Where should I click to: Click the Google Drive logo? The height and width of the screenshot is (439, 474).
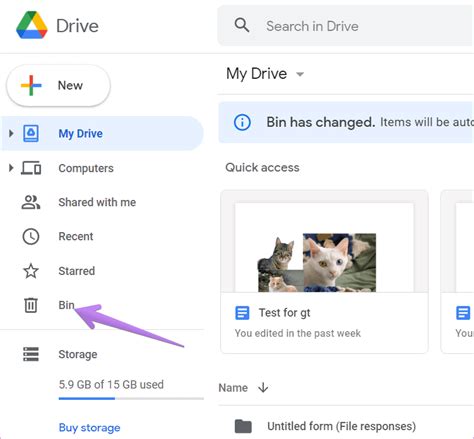[x=32, y=25]
